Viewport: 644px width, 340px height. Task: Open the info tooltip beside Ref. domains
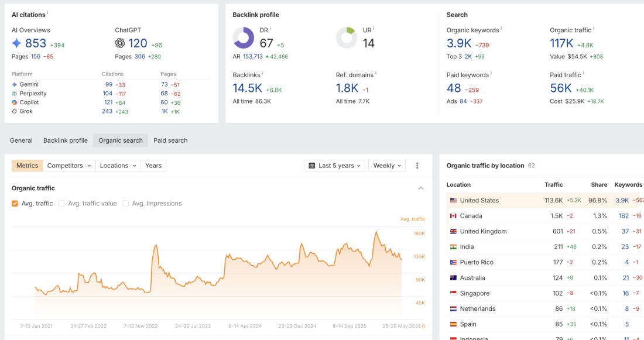(376, 73)
